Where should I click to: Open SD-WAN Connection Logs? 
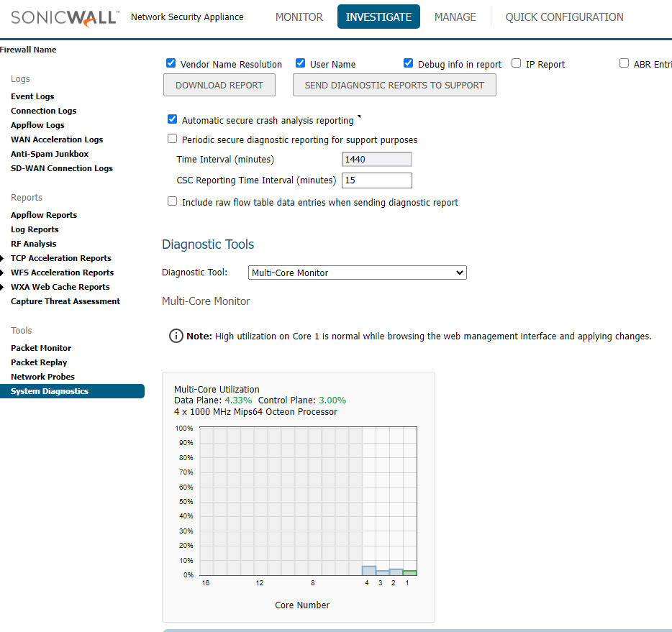(62, 168)
